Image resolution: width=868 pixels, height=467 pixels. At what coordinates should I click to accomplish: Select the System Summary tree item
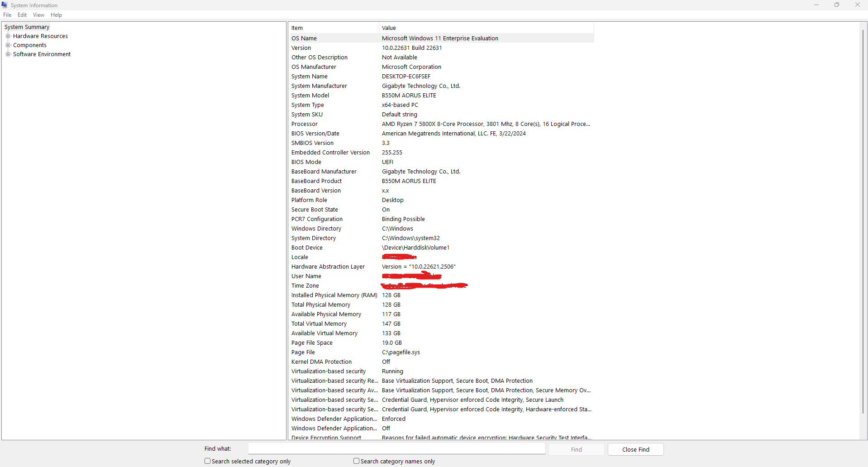[27, 27]
